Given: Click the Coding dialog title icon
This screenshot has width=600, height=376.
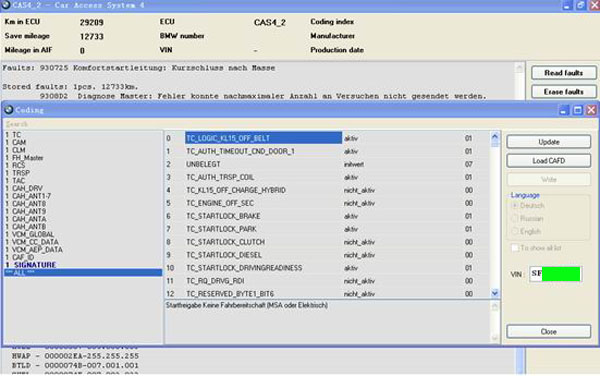Looking at the screenshot, I should (x=8, y=110).
